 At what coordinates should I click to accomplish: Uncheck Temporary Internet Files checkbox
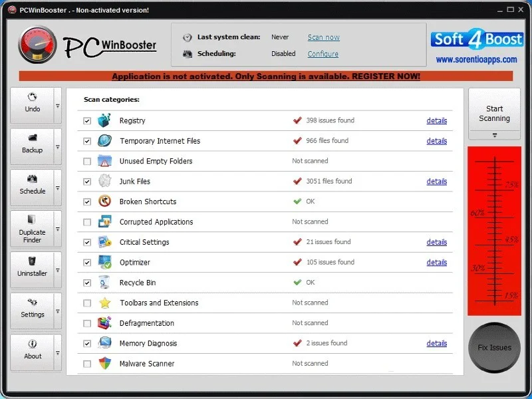click(87, 141)
